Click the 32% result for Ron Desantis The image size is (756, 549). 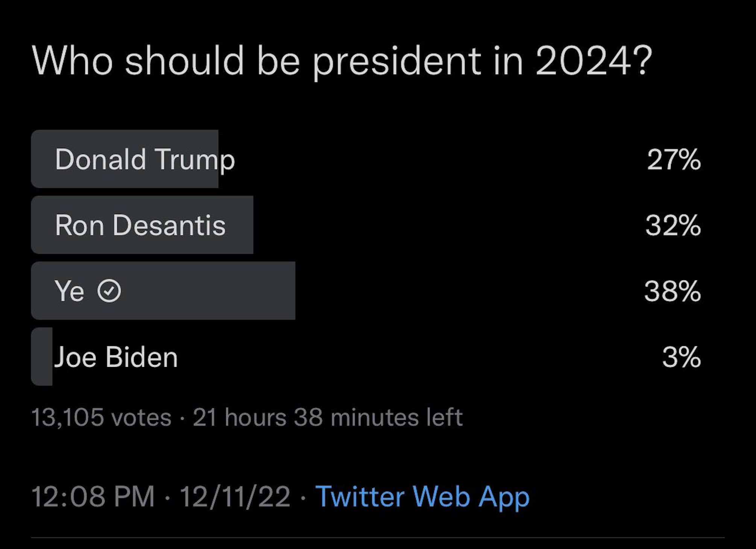(x=673, y=226)
